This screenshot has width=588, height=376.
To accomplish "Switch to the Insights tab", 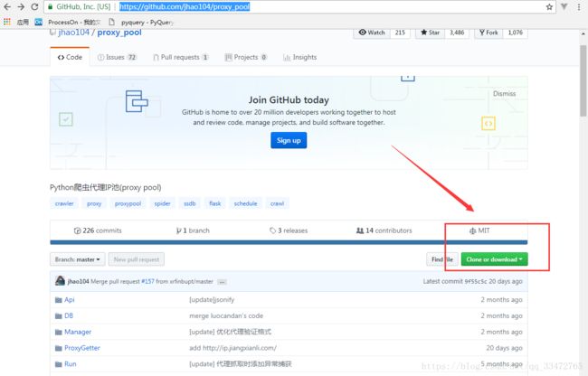I will (x=299, y=57).
